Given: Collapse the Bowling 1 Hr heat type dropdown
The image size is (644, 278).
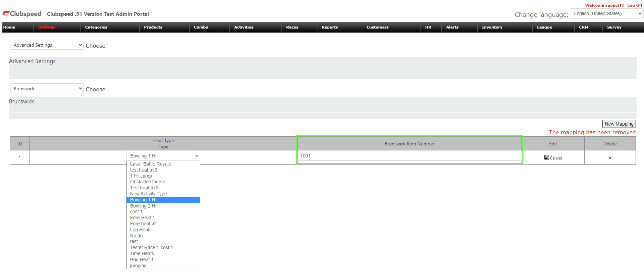Looking at the screenshot, I should tap(163, 156).
